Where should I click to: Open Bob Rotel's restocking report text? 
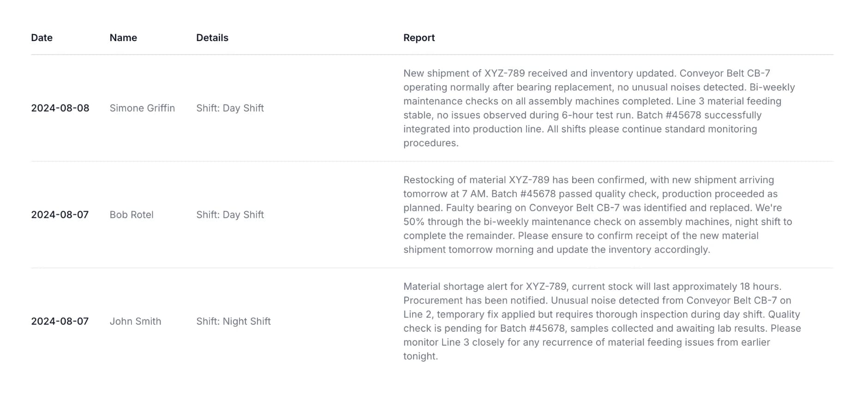597,215
